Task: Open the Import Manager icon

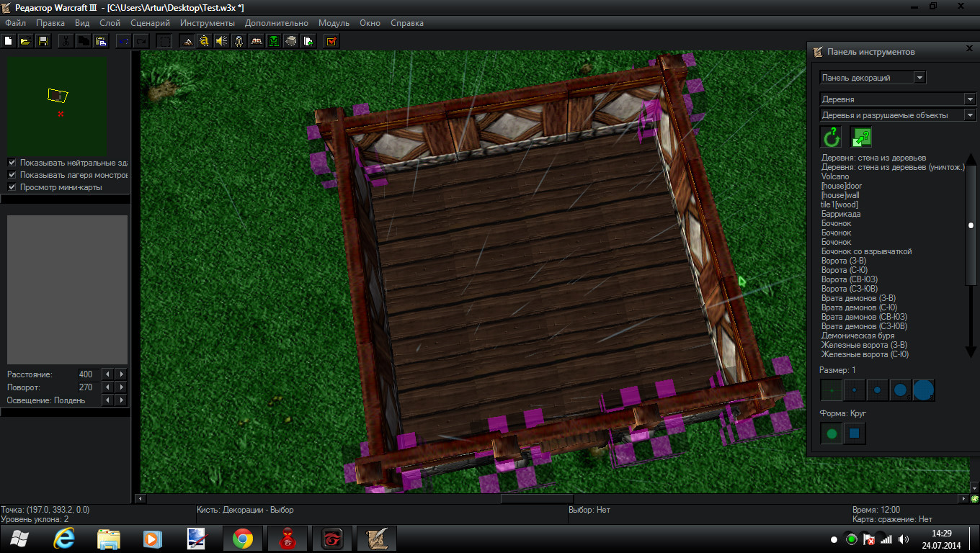Action: tap(308, 41)
